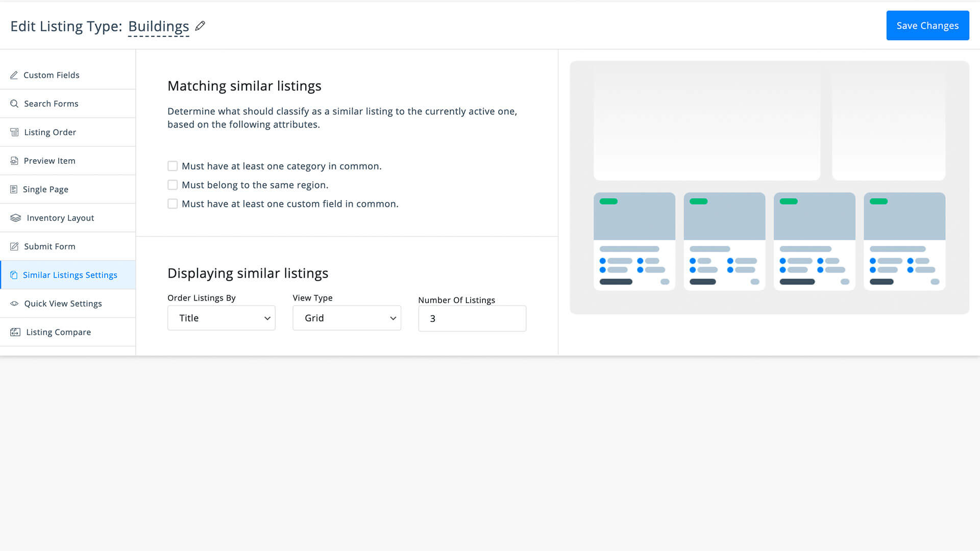The height and width of the screenshot is (551, 980).
Task: Select Listing Order in sidebar
Action: tap(68, 132)
